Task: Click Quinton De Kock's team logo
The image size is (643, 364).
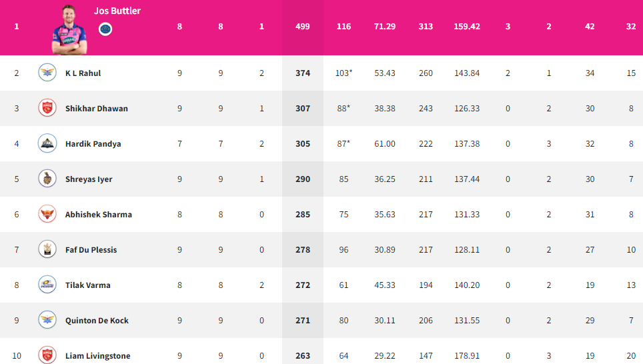Action: tap(47, 320)
